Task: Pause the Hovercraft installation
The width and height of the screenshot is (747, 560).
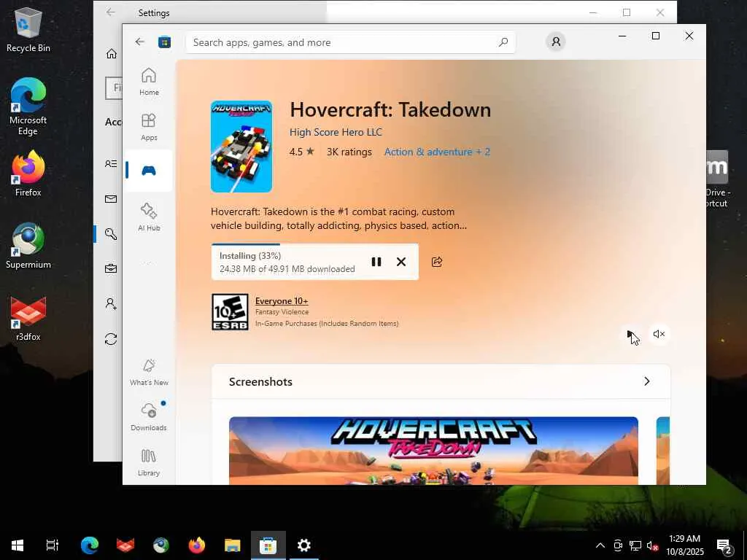Action: (x=376, y=262)
